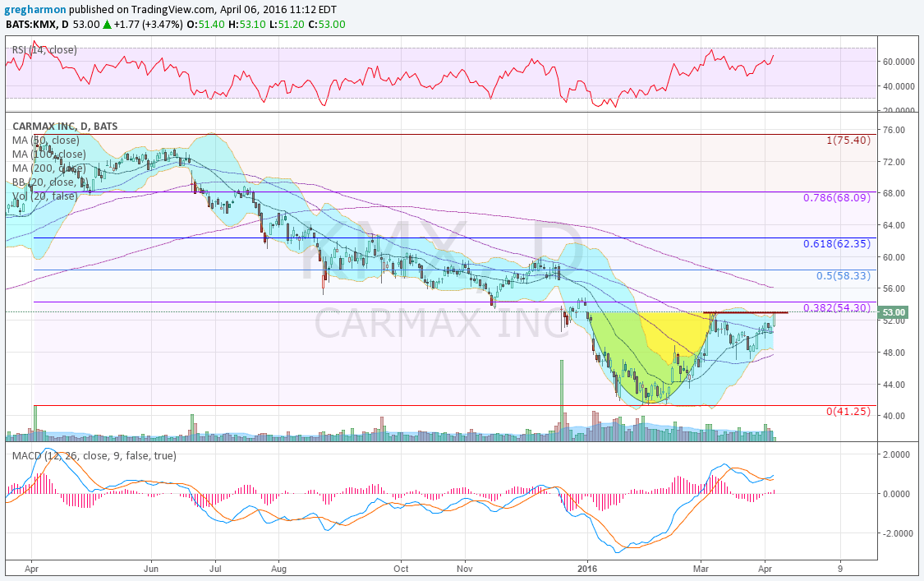The width and height of the screenshot is (924, 581).
Task: Click the 40.0000 RSI axis value
Action: tap(899, 86)
